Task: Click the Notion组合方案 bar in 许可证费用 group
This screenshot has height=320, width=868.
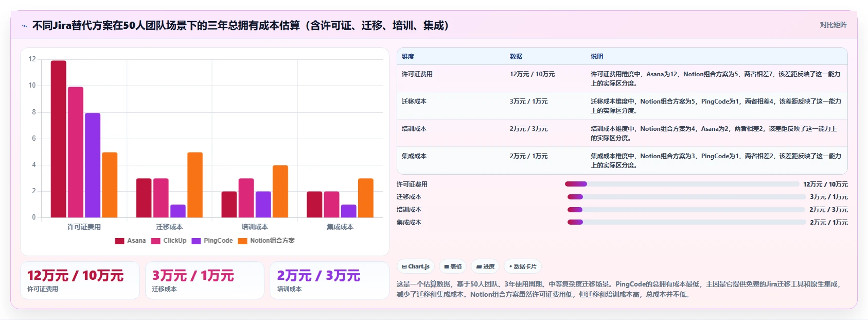Action: [x=110, y=185]
